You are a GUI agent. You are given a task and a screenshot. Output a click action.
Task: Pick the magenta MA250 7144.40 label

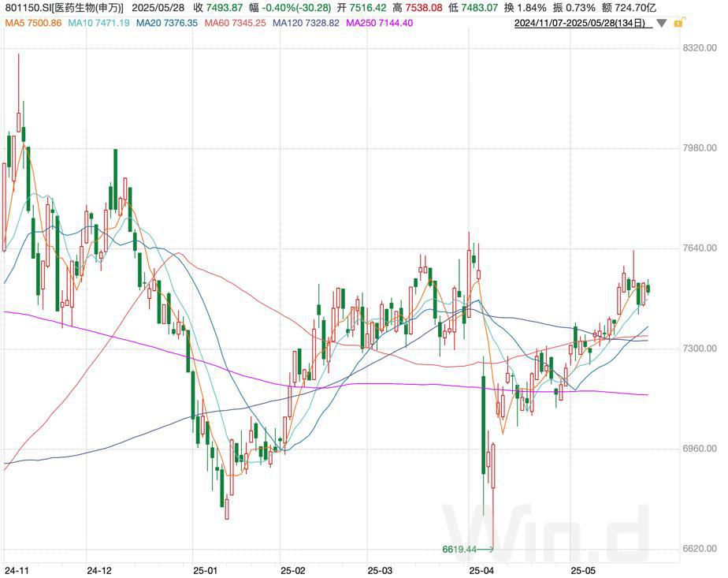[379, 23]
